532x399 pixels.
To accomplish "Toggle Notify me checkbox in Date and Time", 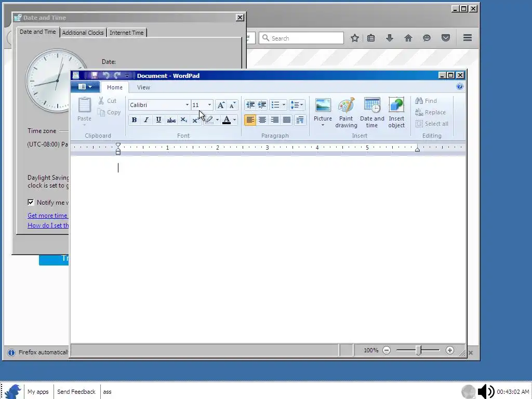I will click(x=31, y=202).
